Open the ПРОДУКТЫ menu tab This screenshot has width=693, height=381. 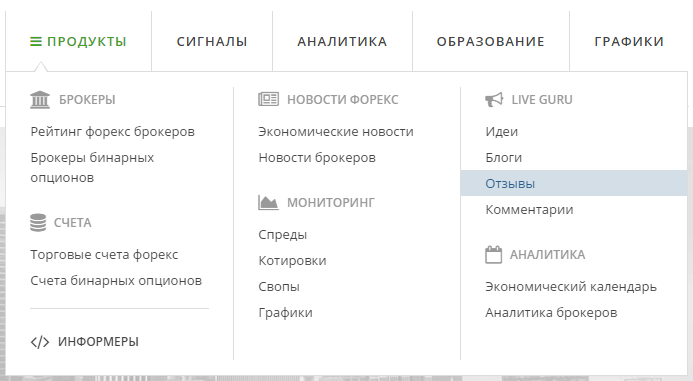tap(79, 42)
